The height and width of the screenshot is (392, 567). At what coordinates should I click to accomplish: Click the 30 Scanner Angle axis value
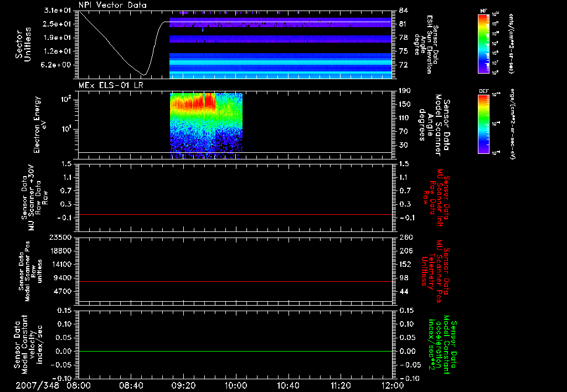coord(403,146)
